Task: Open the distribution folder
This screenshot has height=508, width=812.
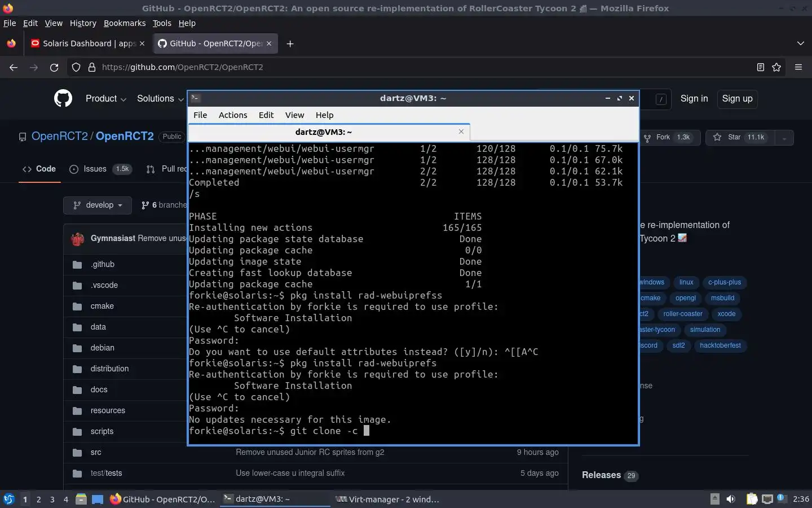Action: tap(109, 369)
